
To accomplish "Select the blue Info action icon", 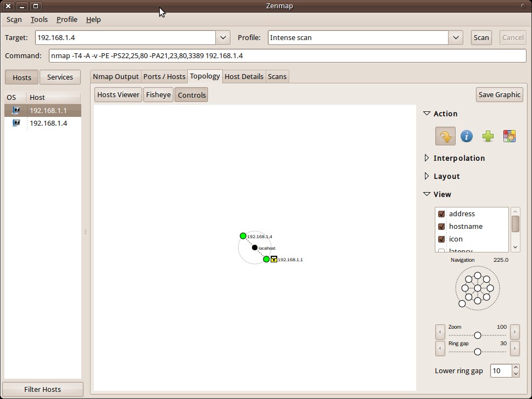I will pyautogui.click(x=467, y=137).
